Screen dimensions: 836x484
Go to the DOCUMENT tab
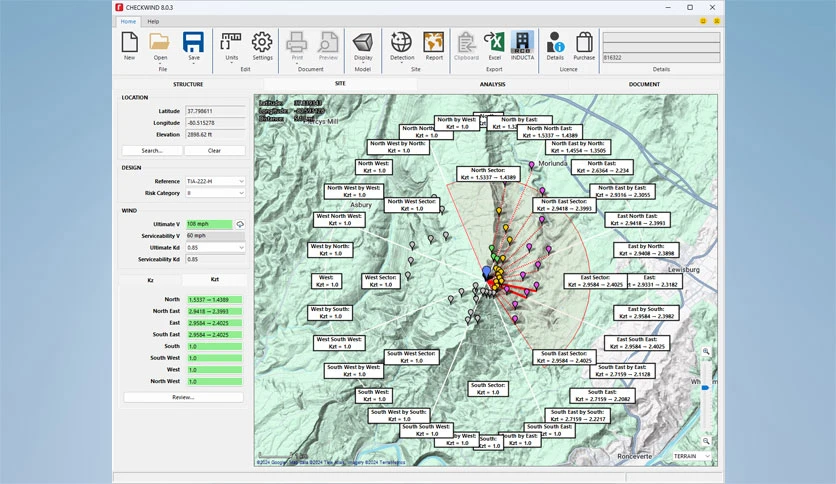pos(644,84)
